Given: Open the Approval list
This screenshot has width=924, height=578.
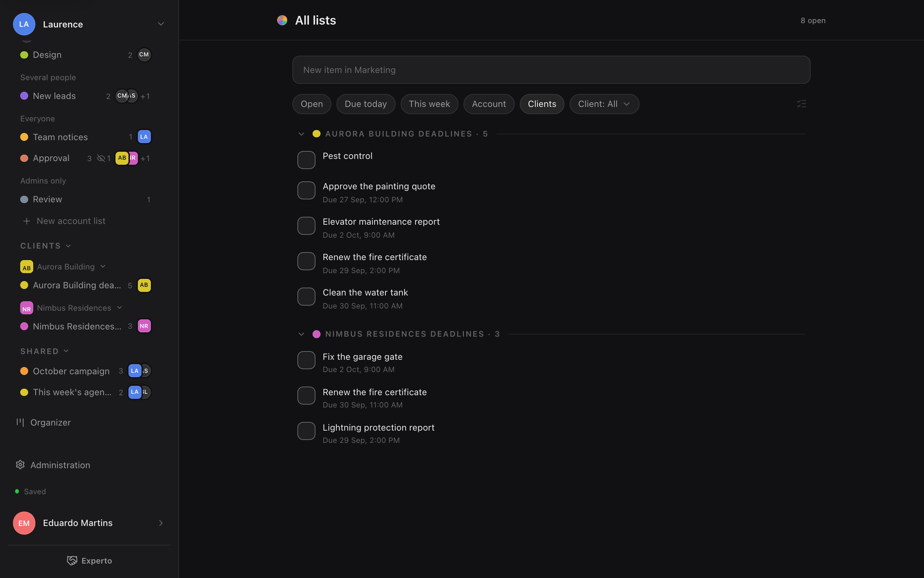Looking at the screenshot, I should pos(86,158).
